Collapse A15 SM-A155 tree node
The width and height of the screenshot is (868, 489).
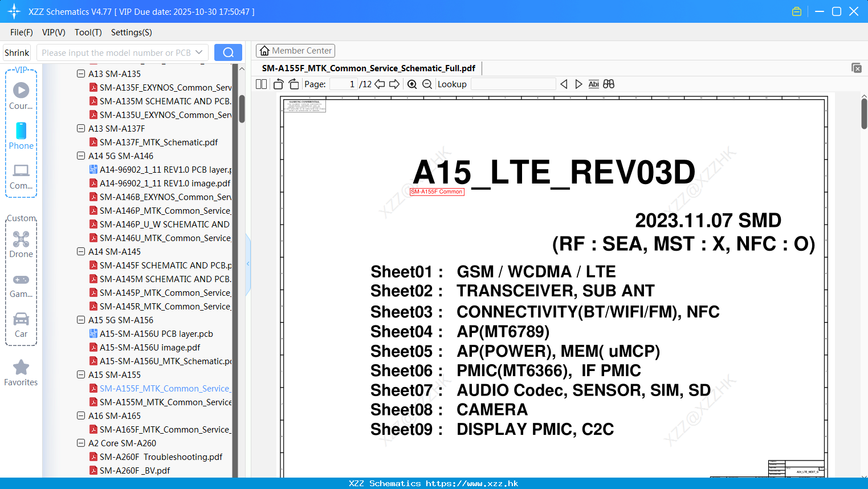tap(81, 374)
